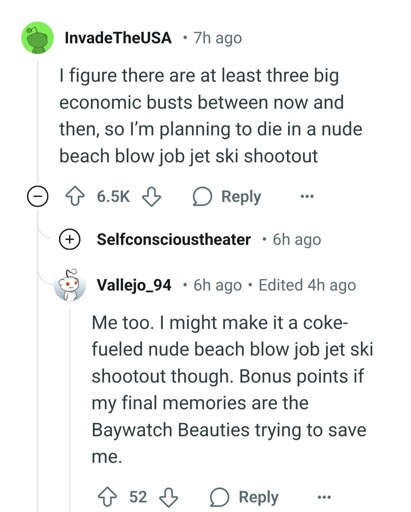Upvote Vallejo_94's comment
Image resolution: width=411 pixels, height=512 pixels.
click(x=107, y=497)
